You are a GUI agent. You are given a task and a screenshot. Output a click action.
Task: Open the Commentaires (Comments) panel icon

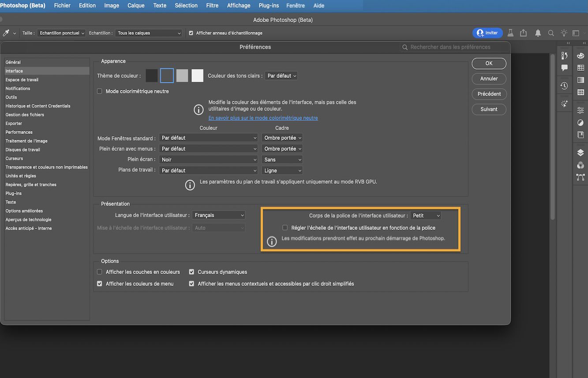(564, 67)
